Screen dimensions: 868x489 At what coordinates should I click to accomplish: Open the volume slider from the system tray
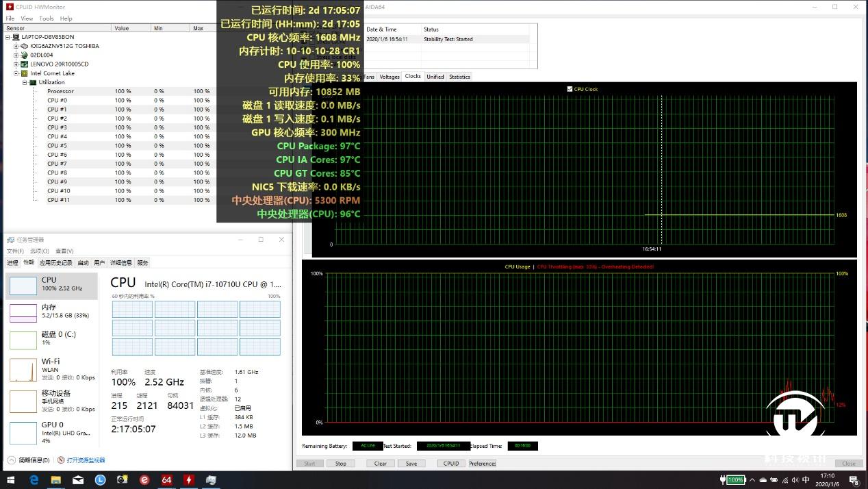tap(795, 480)
